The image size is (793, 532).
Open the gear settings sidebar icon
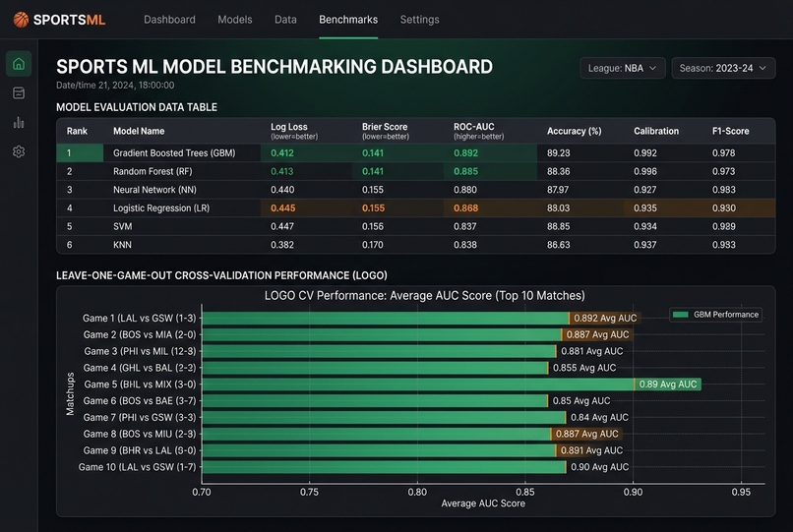[x=19, y=151]
